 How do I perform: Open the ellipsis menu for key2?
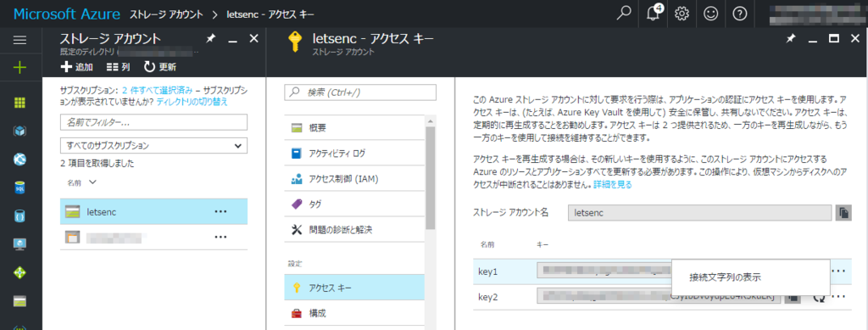(x=838, y=296)
